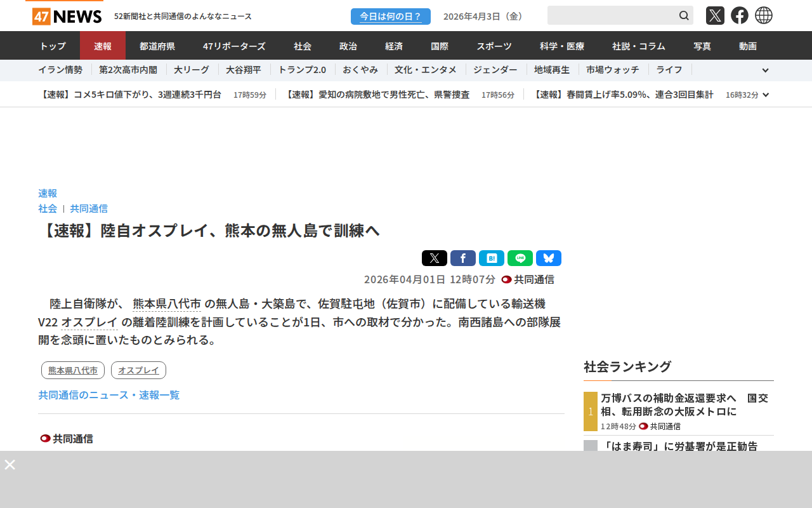The width and height of the screenshot is (812, 508).
Task: Expand the topic keyword bar chevron
Action: pos(765,70)
